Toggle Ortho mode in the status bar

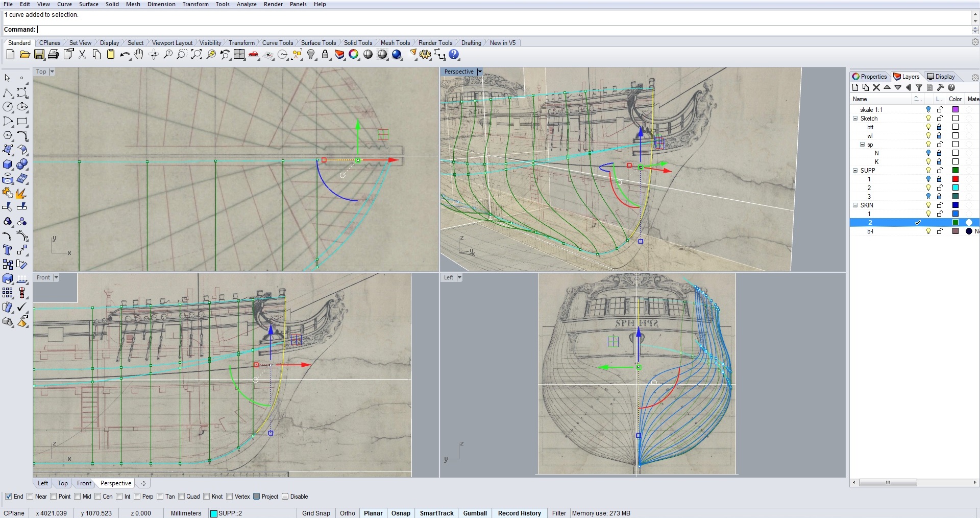pyautogui.click(x=347, y=513)
